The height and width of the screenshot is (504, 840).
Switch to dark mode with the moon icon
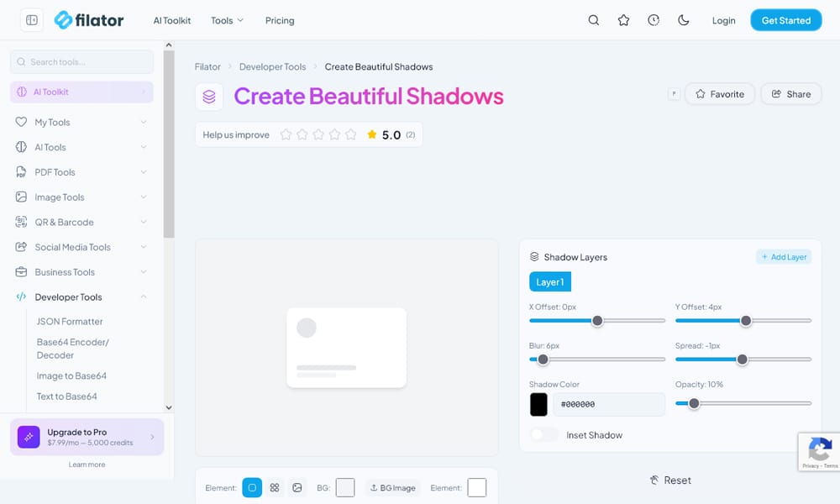click(x=684, y=20)
